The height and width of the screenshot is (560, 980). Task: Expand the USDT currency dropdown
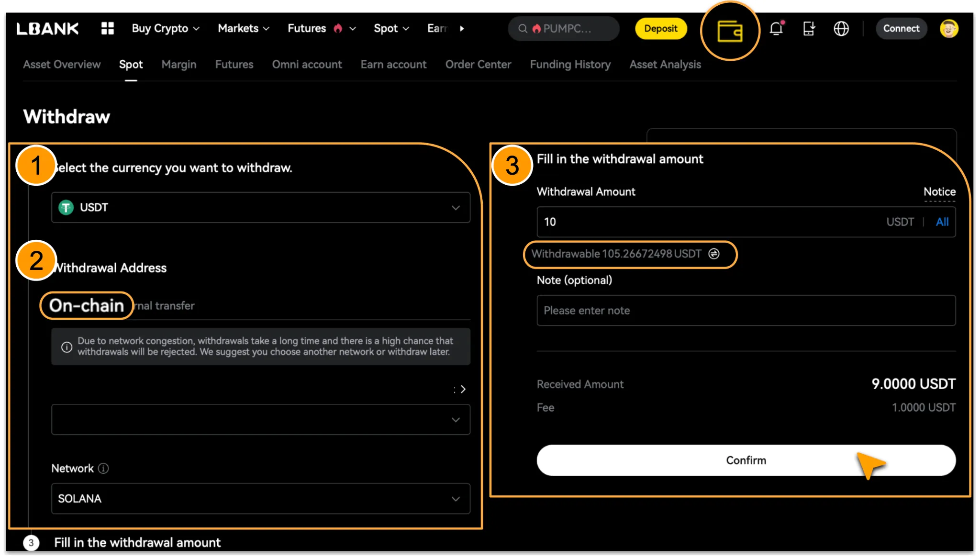tap(261, 208)
